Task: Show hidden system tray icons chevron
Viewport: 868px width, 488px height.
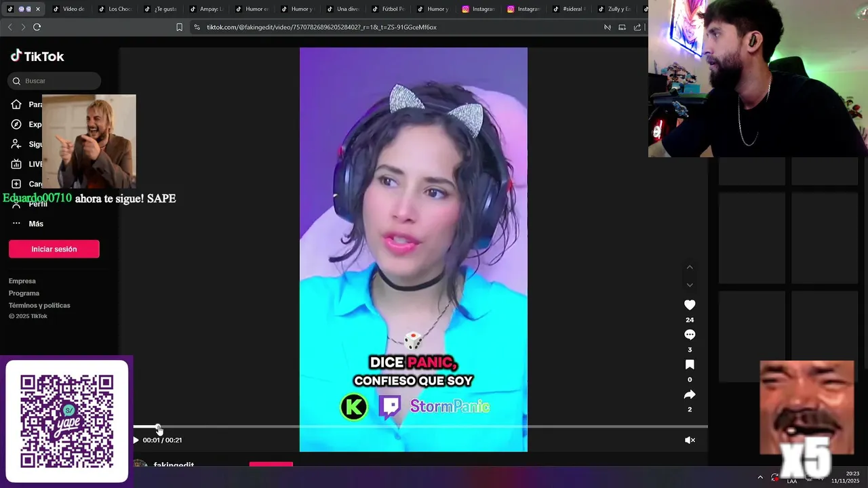Action: pyautogui.click(x=760, y=477)
